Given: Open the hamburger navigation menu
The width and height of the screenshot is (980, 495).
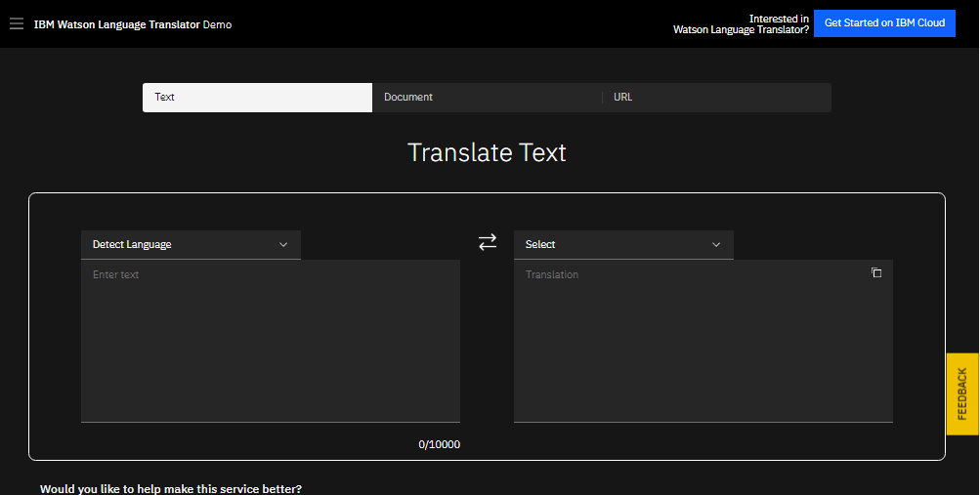Looking at the screenshot, I should pyautogui.click(x=17, y=23).
